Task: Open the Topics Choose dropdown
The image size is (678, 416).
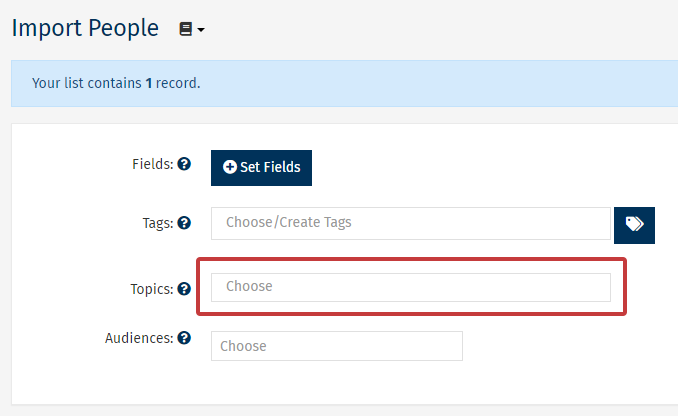Action: point(410,287)
